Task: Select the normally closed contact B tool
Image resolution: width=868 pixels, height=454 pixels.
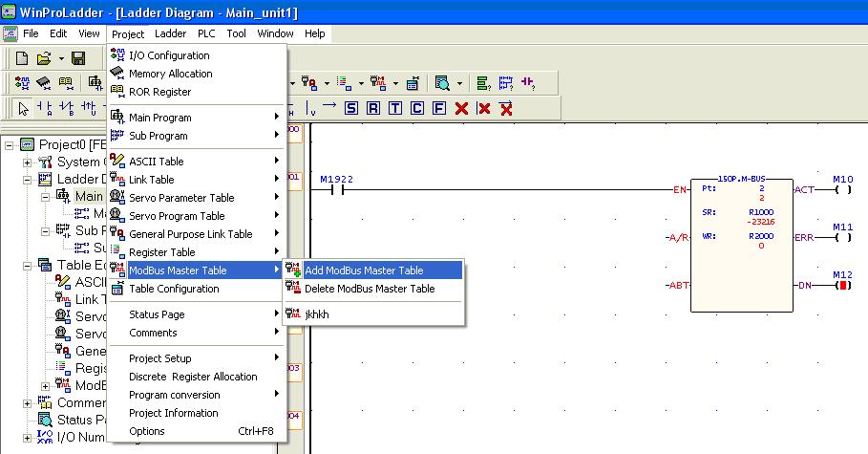Action: click(x=67, y=108)
